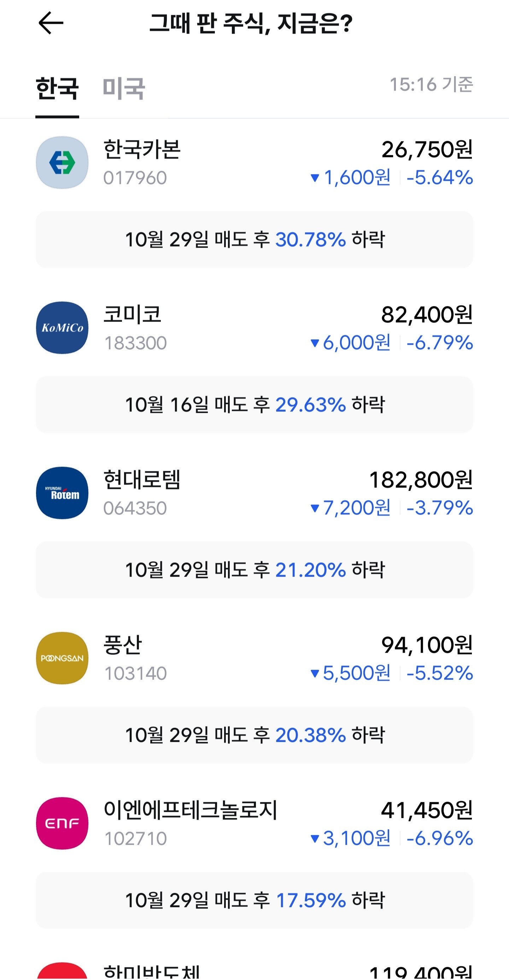The width and height of the screenshot is (509, 980).
Task: Tap the 20.38% 하락 summary card
Action: pyautogui.click(x=254, y=734)
